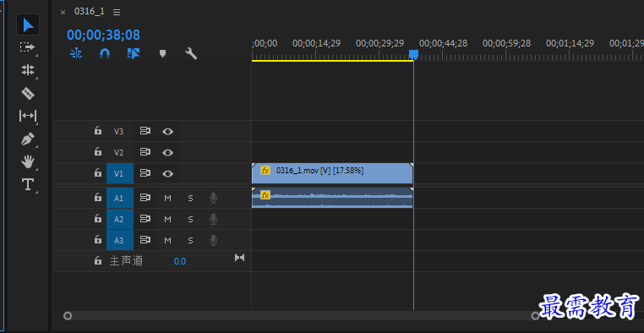
Task: Switch to the Hand tool
Action: (28, 161)
